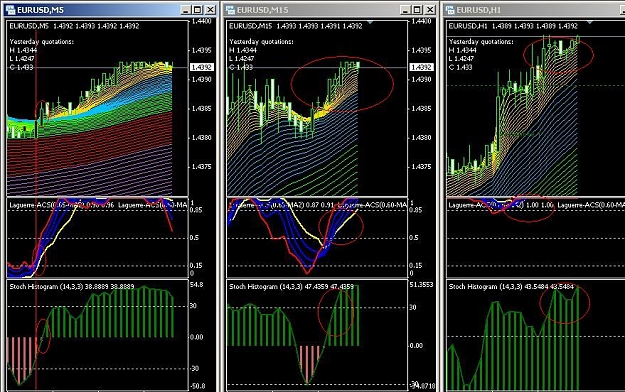Click the 1.4392 price label in M15 chart
Image resolution: width=625 pixels, height=392 pixels.
(x=421, y=67)
